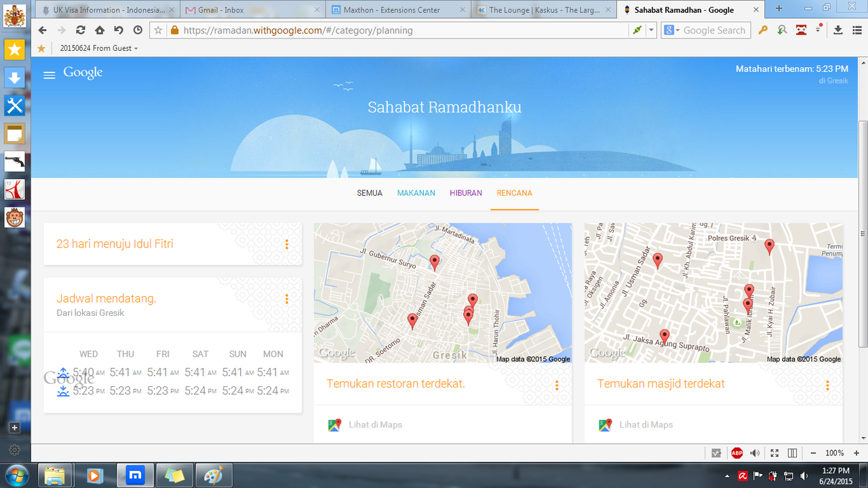The width and height of the screenshot is (868, 488).
Task: Open options menu on restoran terdekat card
Action: pyautogui.click(x=557, y=385)
